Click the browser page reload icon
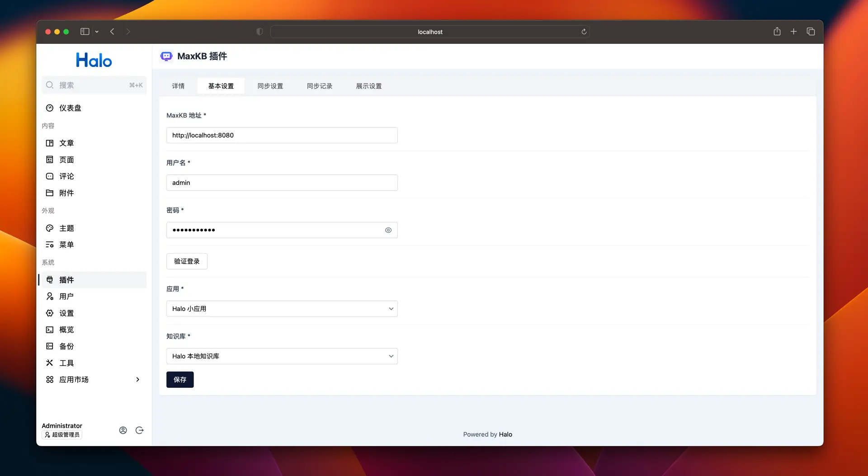The image size is (868, 476). click(584, 32)
